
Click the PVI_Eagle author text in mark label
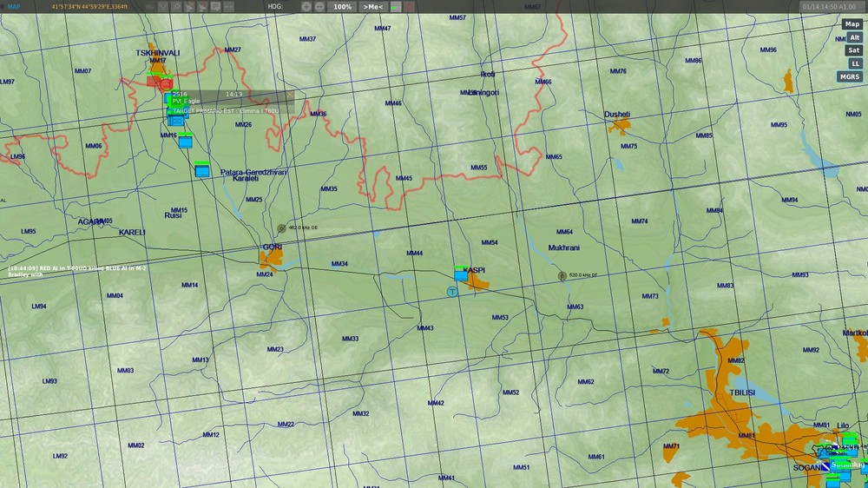point(186,102)
